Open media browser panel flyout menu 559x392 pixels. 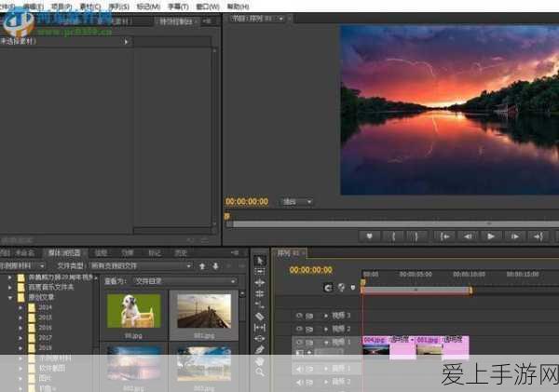coord(235,253)
